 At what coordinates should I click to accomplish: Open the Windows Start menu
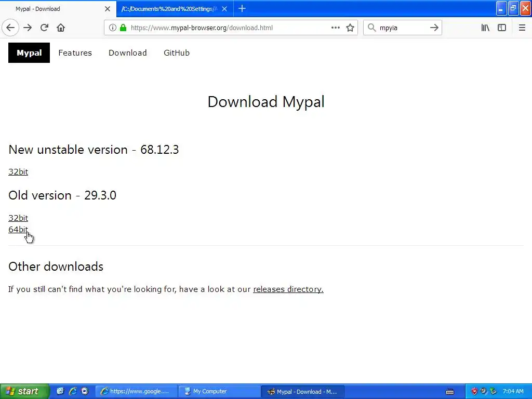(x=24, y=391)
